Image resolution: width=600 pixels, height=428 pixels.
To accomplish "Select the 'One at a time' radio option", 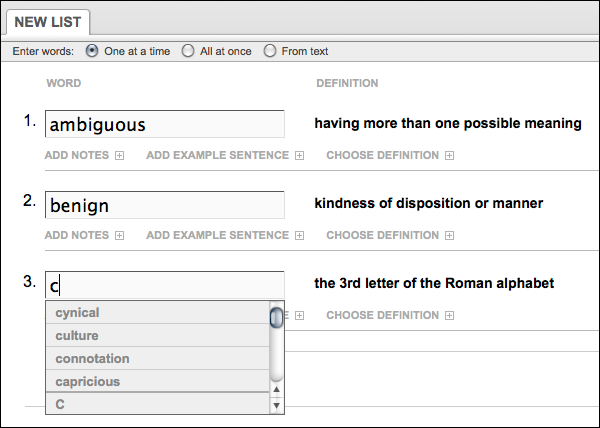I will (x=93, y=51).
